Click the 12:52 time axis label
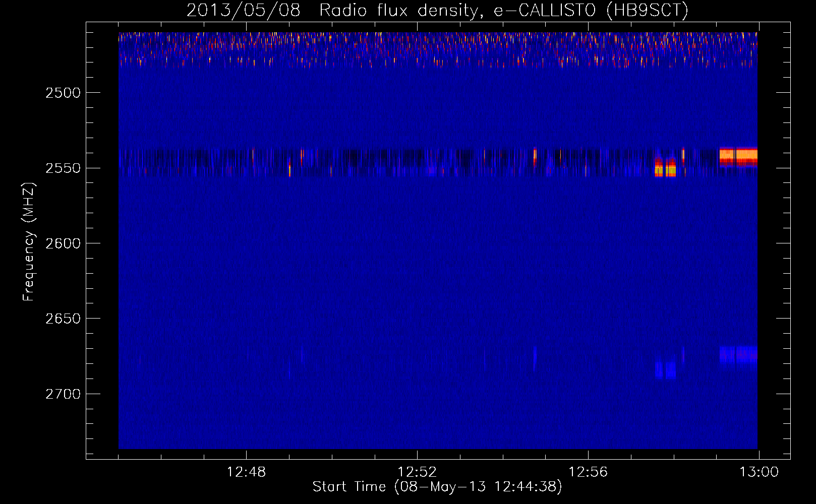Image resolution: width=816 pixels, height=504 pixels. 417,472
